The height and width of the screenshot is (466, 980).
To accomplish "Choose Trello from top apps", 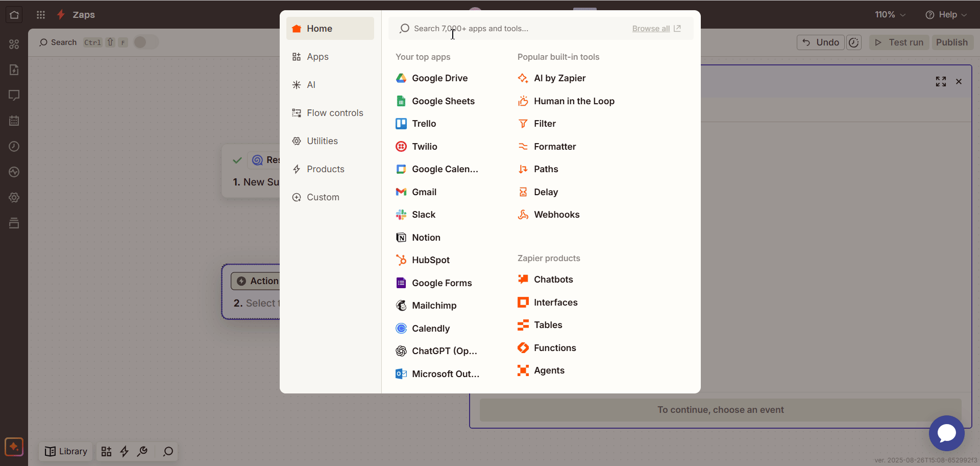I will click(416, 124).
